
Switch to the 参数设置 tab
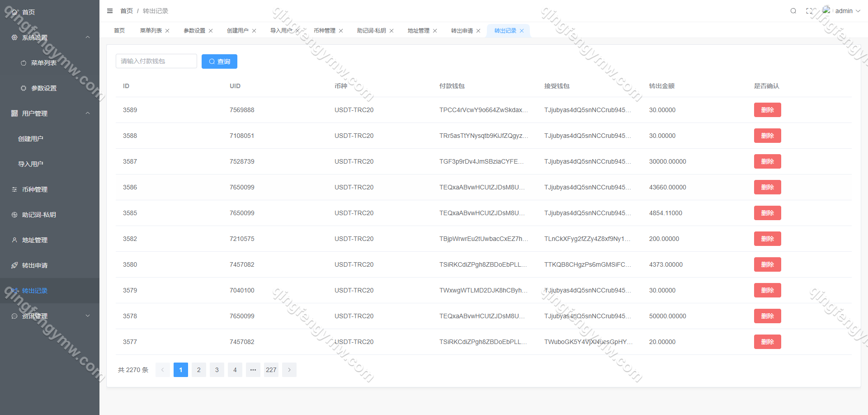(x=194, y=31)
